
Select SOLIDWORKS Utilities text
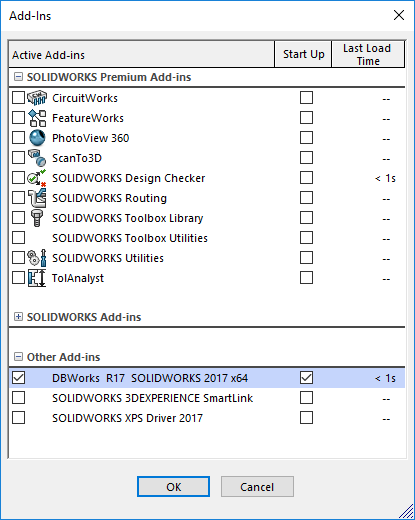(108, 258)
